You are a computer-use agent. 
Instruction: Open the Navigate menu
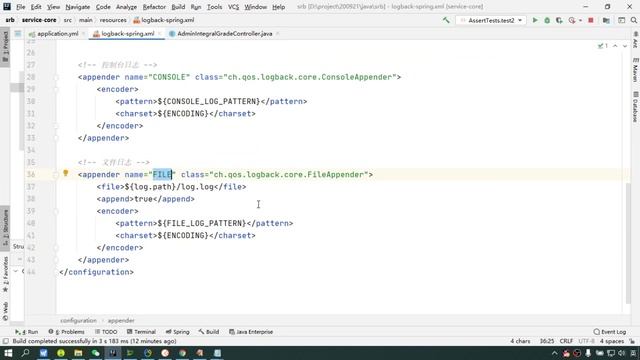click(x=78, y=7)
